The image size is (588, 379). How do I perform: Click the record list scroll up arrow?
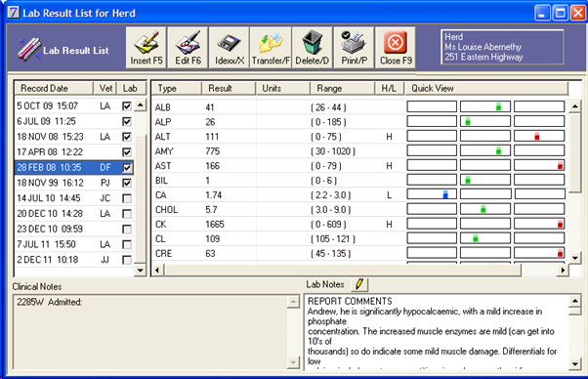pyautogui.click(x=141, y=105)
